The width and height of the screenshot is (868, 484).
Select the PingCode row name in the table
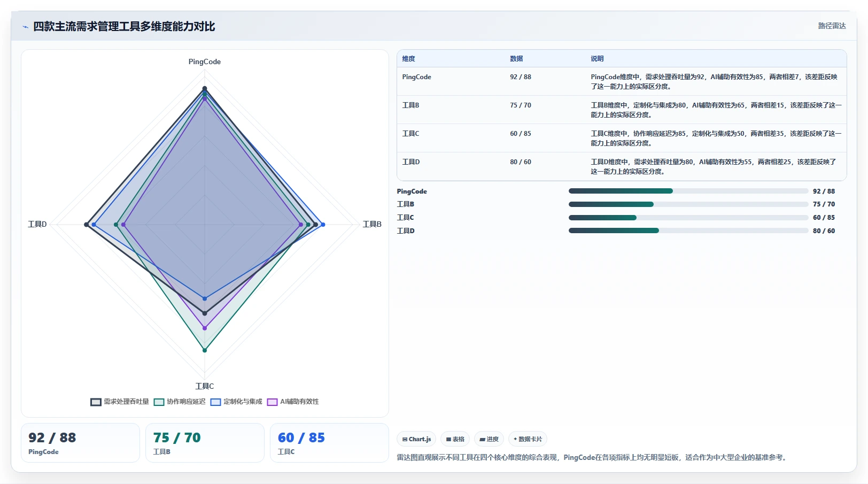click(416, 77)
